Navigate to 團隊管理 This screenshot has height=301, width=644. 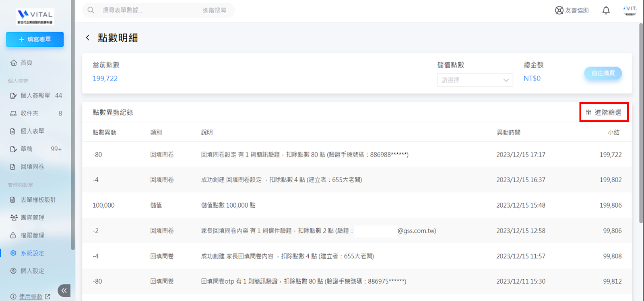[x=32, y=218]
